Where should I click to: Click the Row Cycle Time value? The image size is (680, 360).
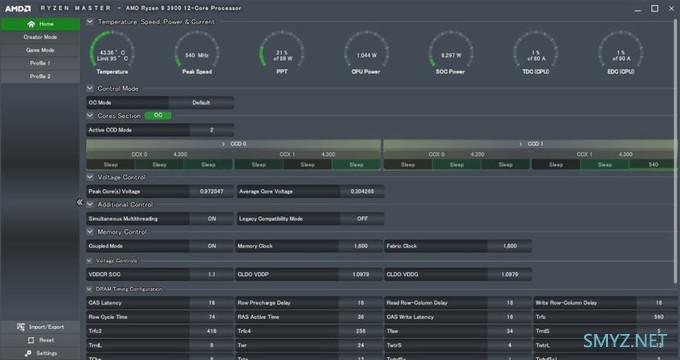tap(212, 317)
